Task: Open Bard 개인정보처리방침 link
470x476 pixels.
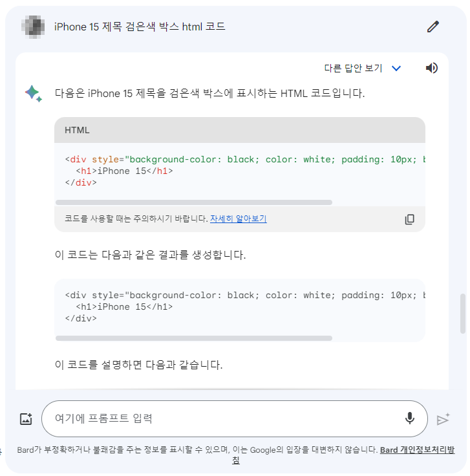Action: (x=417, y=450)
